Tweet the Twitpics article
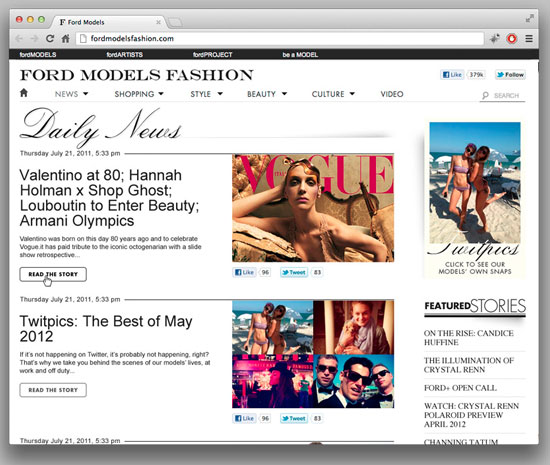Viewport: 550px width, 465px height. pos(294,418)
